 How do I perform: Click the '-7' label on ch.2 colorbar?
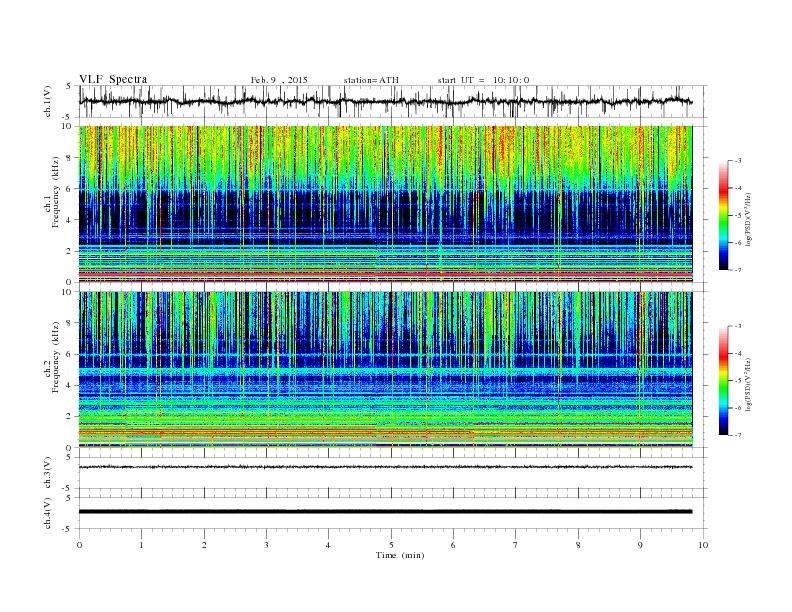[738, 435]
